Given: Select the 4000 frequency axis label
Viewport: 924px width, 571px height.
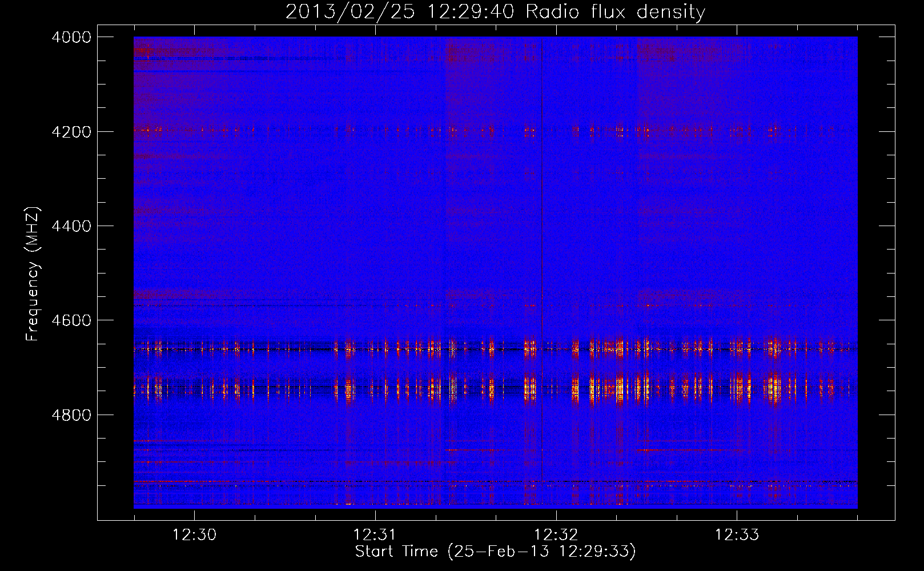Looking at the screenshot, I should 71,37.
